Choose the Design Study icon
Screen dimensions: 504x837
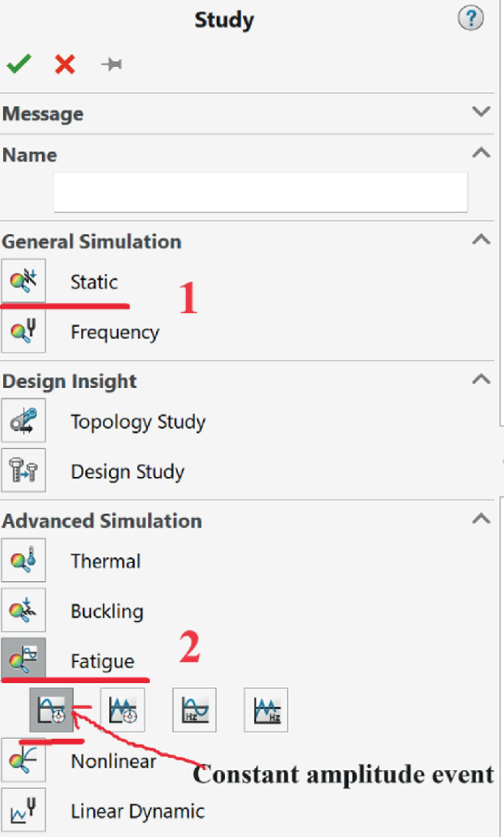[x=23, y=470]
